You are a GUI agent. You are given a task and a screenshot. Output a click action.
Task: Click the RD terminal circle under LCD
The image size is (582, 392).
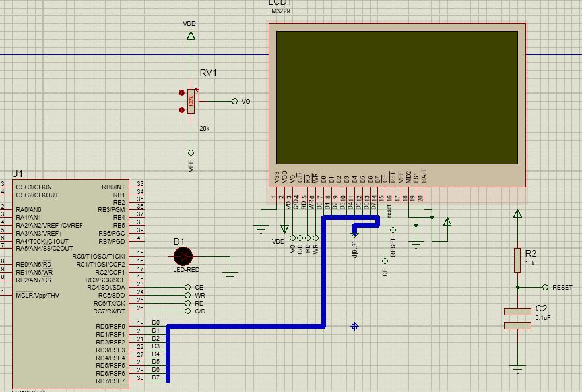(307, 238)
